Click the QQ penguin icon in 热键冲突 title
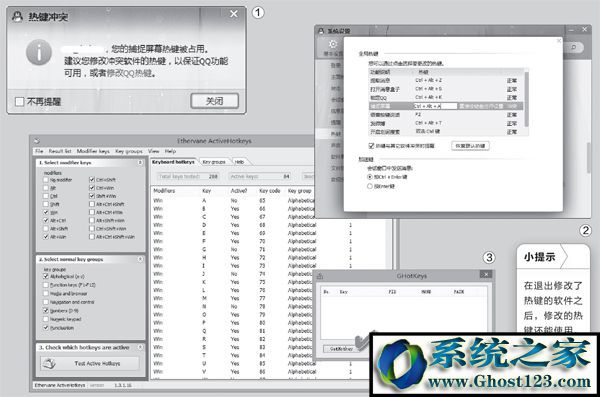This screenshot has height=397, width=600. pos(17,16)
